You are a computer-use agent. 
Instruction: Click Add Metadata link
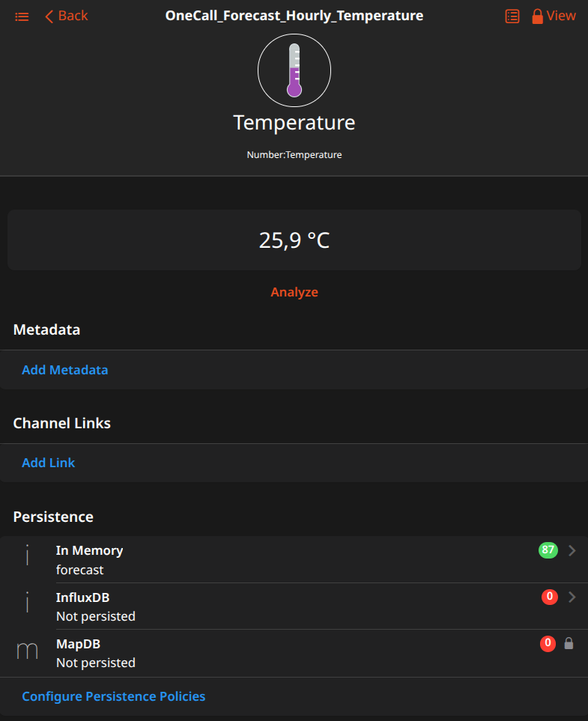click(x=65, y=370)
